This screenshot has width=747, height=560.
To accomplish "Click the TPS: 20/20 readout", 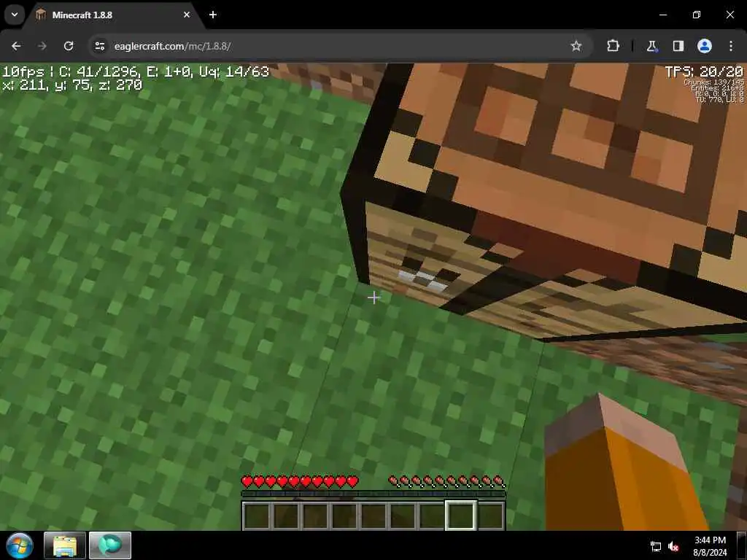I will (x=704, y=72).
